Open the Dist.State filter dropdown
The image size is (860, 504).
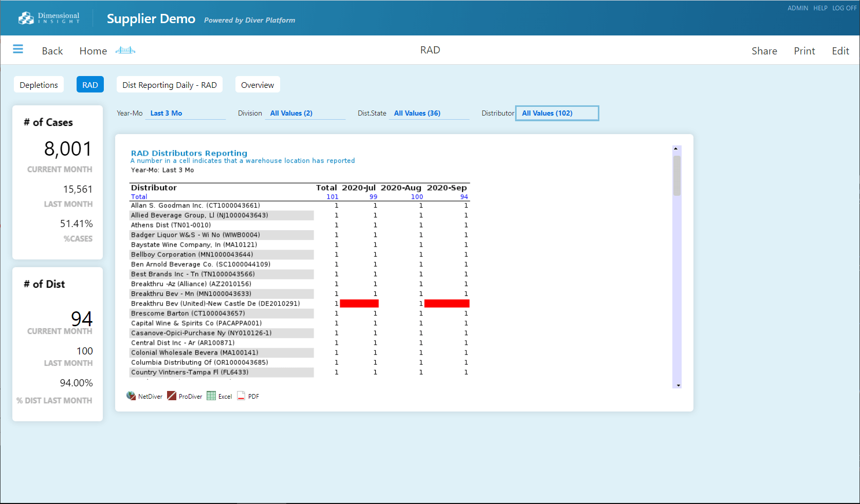click(x=429, y=114)
